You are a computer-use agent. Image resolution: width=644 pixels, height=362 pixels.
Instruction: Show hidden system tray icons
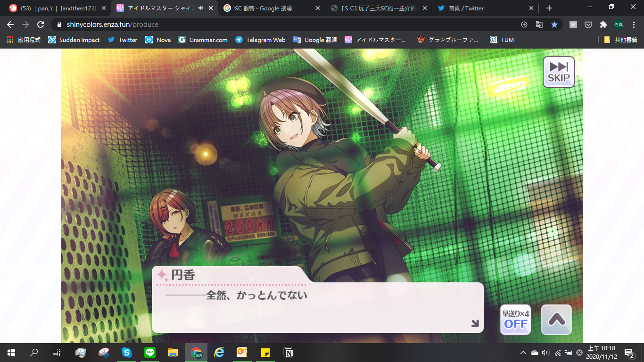point(523,353)
